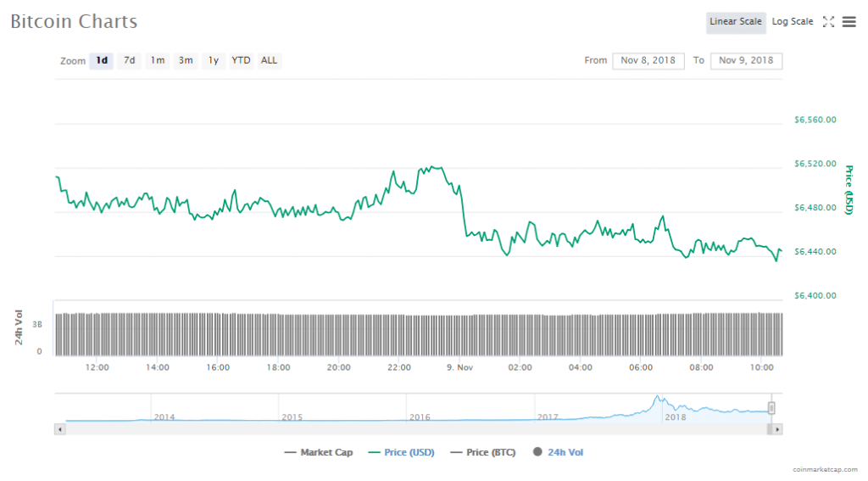Select the 1d zoom range
The image size is (868, 481).
coord(102,60)
